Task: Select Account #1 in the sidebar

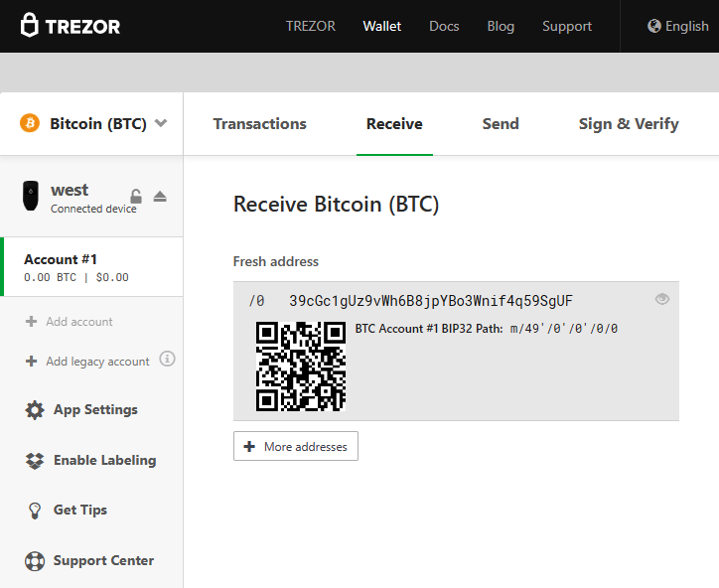Action: coord(91,267)
